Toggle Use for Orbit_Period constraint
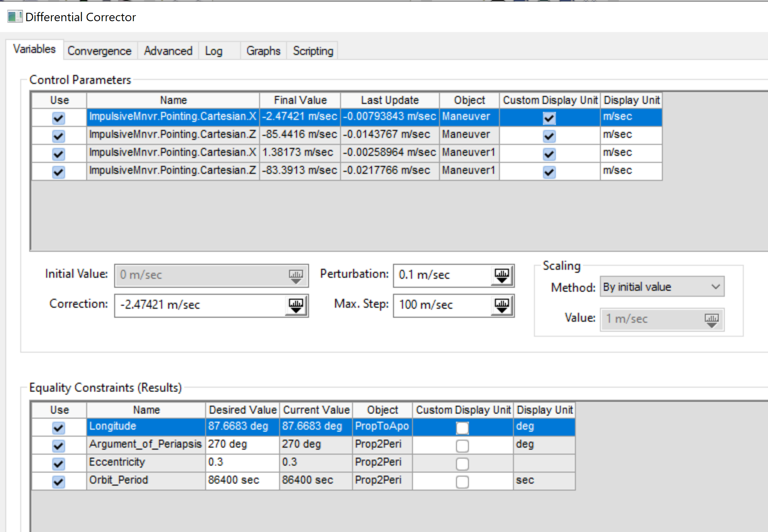The height and width of the screenshot is (532, 768). coord(58,482)
